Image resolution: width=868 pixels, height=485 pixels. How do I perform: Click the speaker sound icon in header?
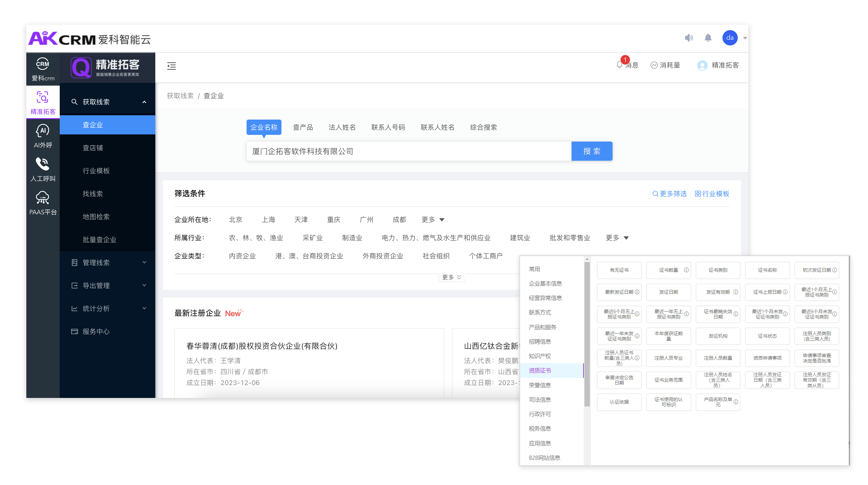[x=689, y=38]
